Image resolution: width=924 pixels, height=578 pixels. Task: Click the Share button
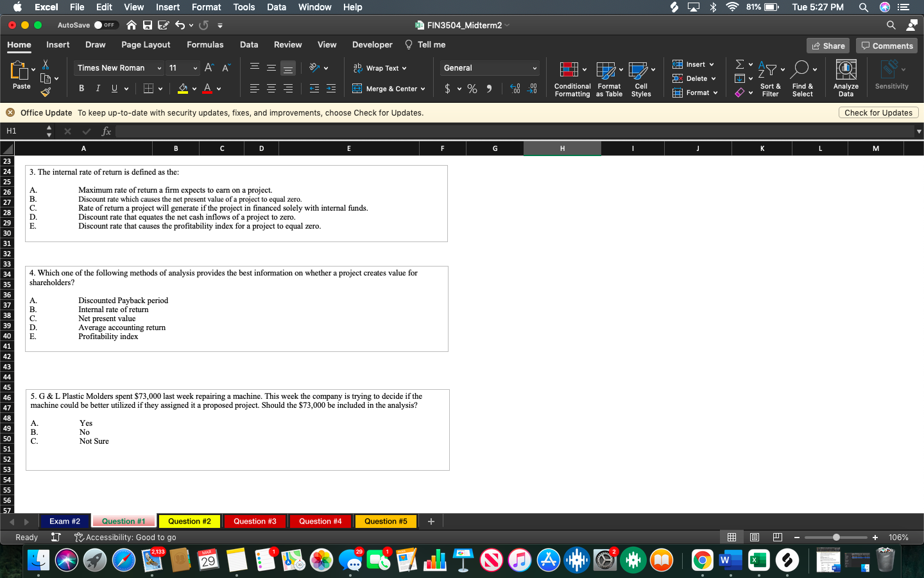click(828, 45)
